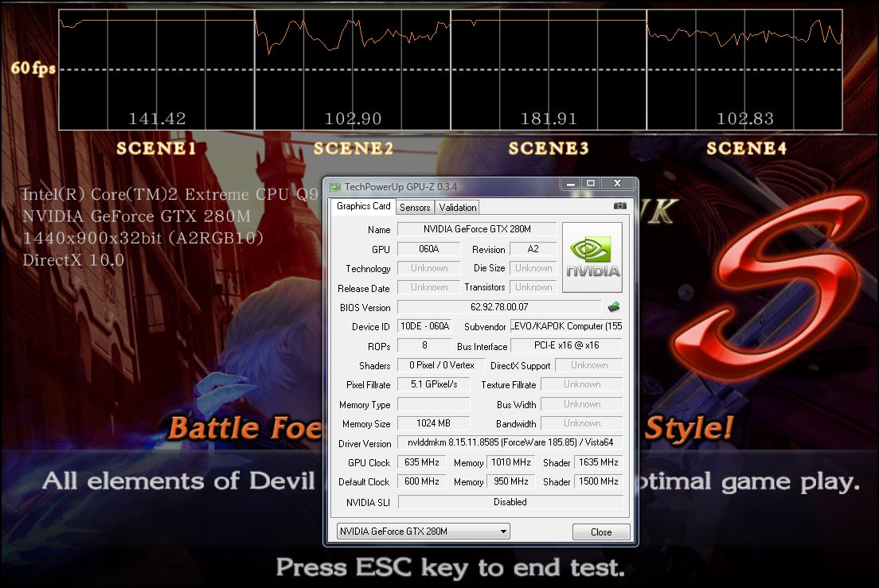Click the GPU field showing 060A

point(429,248)
